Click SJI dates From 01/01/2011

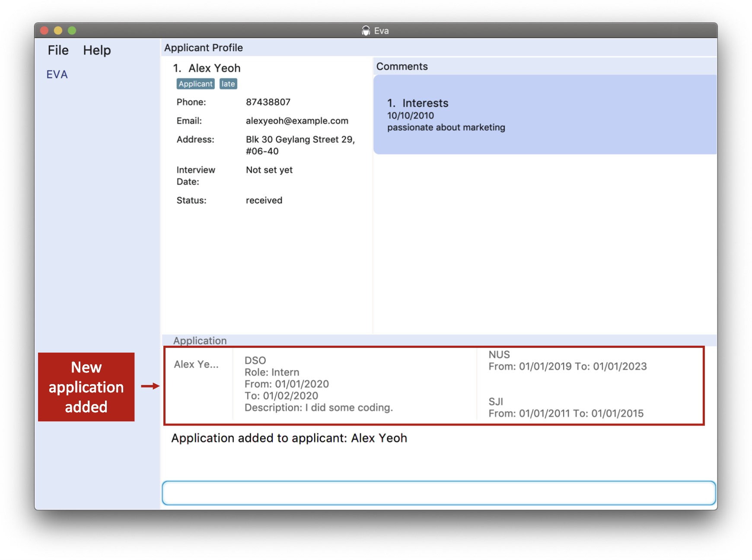pyautogui.click(x=566, y=414)
